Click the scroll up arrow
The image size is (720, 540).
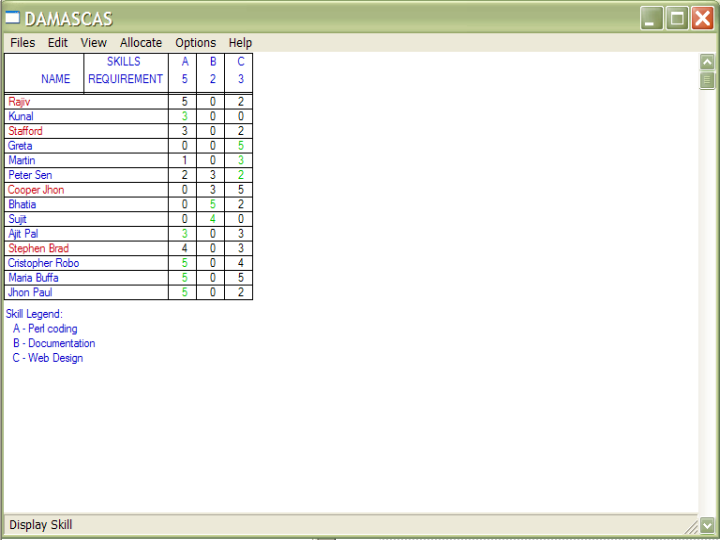tap(707, 62)
